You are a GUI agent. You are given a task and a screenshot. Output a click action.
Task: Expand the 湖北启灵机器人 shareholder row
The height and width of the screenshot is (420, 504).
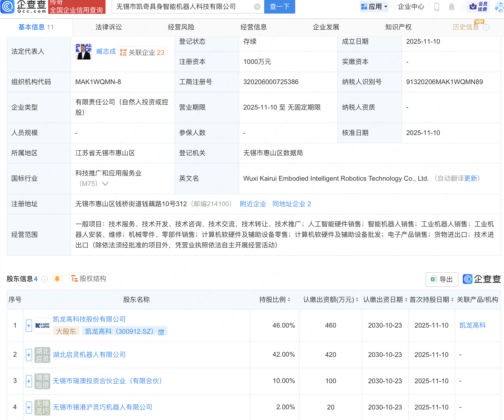(x=29, y=355)
